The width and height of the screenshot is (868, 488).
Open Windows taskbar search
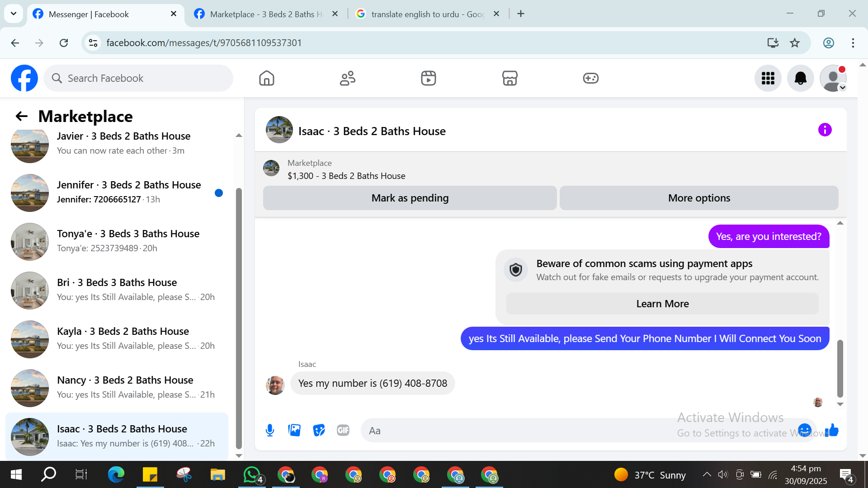tap(48, 474)
